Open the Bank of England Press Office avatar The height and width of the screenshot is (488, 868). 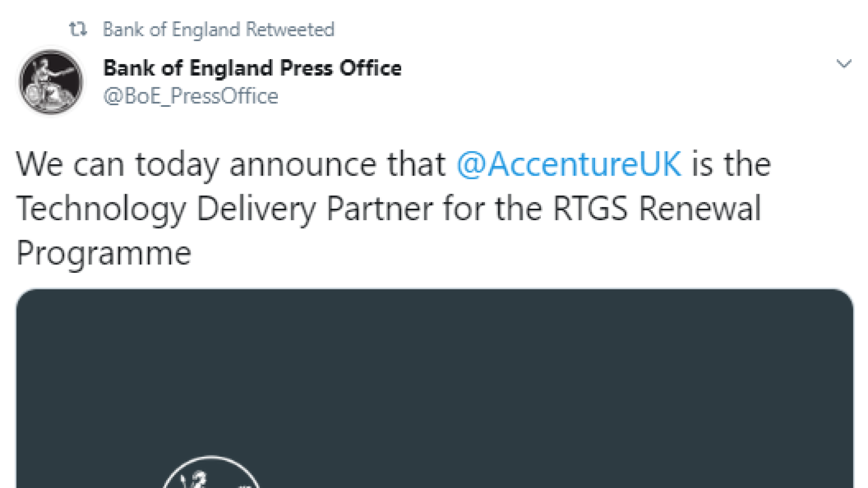[50, 82]
